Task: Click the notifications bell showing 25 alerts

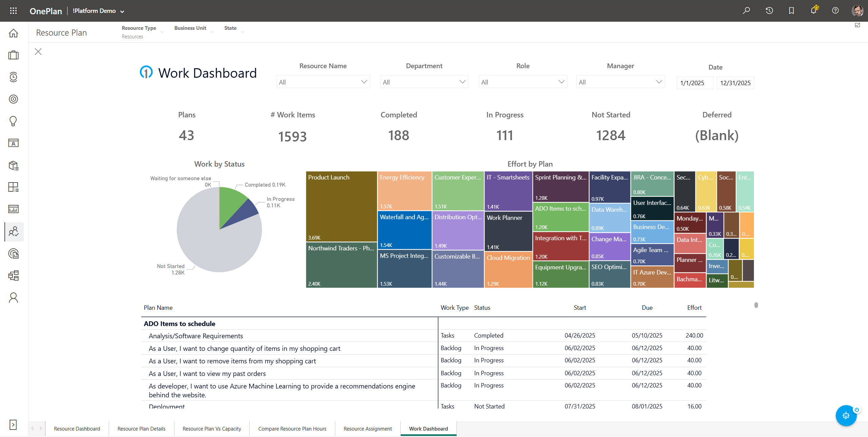Action: pyautogui.click(x=813, y=11)
